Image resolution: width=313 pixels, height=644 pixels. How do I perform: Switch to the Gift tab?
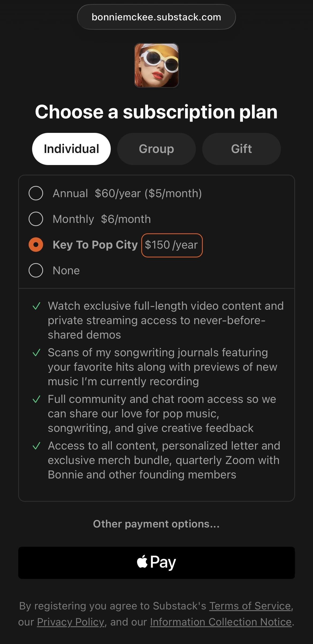(x=241, y=149)
